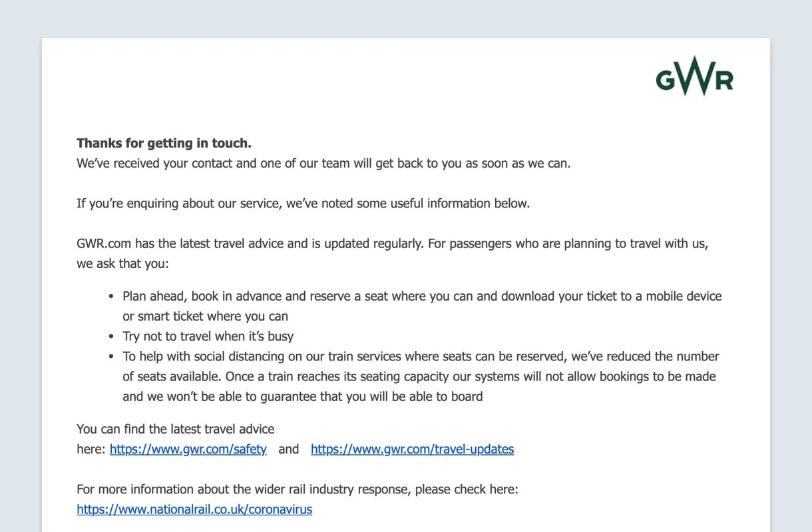
Task: Click the "If you're enquiring about our service" line
Action: click(x=303, y=203)
